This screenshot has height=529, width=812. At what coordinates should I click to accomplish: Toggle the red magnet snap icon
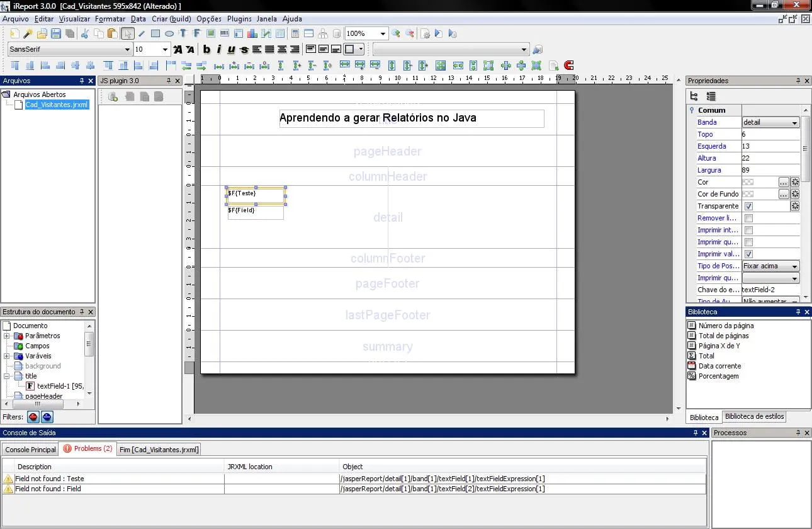569,65
